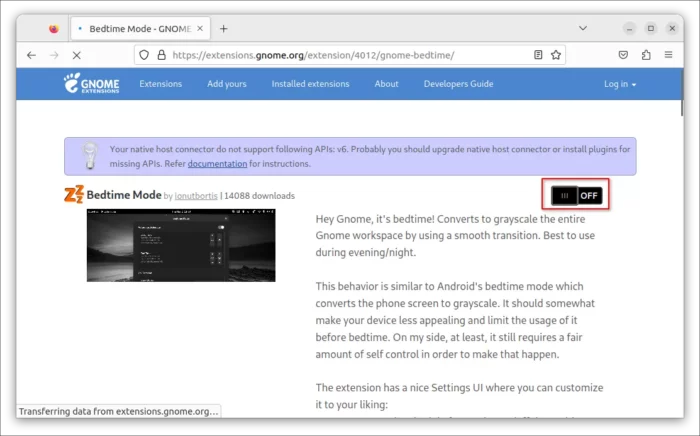This screenshot has height=436, width=700.
Task: Open the Firefox hamburger menu
Action: pyautogui.click(x=668, y=55)
